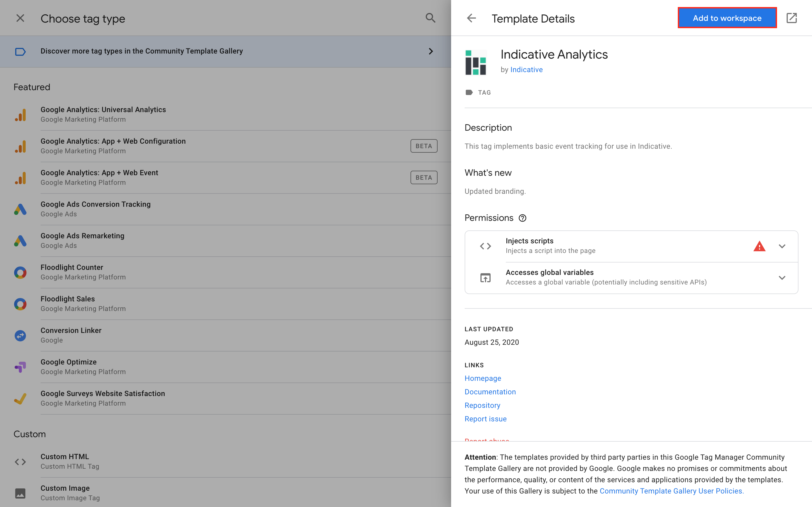812x507 pixels.
Task: Click the Google Optimize icon
Action: click(20, 367)
